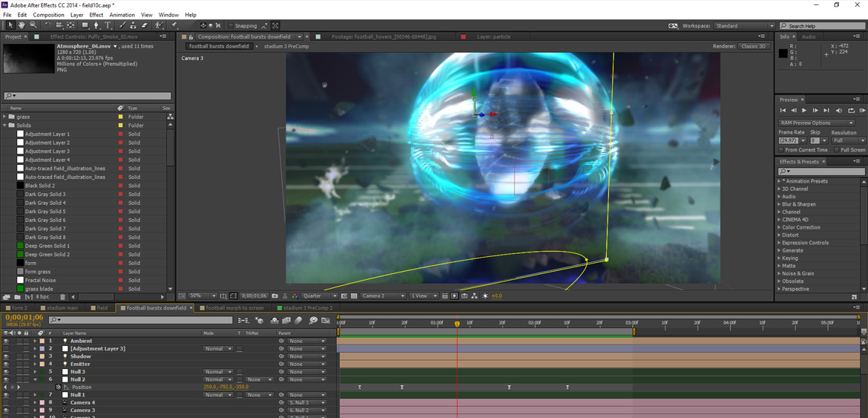Check the From Current Time option

tap(782, 150)
